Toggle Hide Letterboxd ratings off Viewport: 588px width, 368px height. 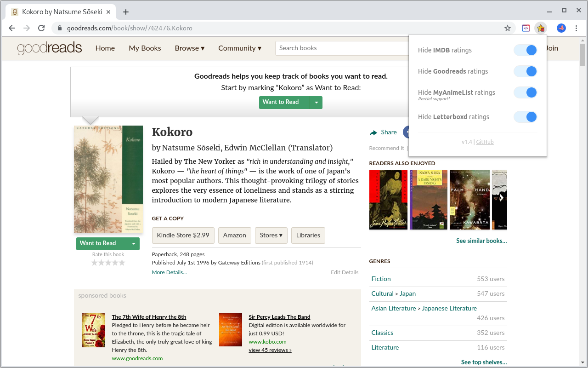point(525,117)
